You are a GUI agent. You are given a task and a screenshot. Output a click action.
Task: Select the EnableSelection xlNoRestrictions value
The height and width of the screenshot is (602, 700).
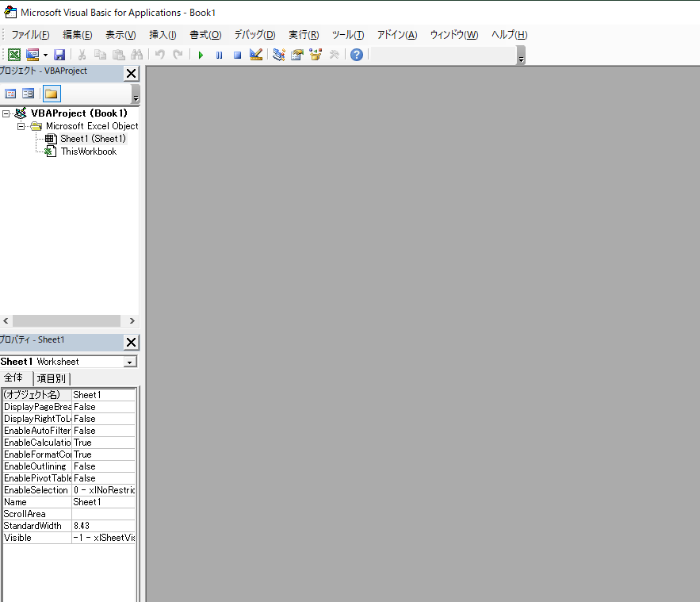(104, 490)
